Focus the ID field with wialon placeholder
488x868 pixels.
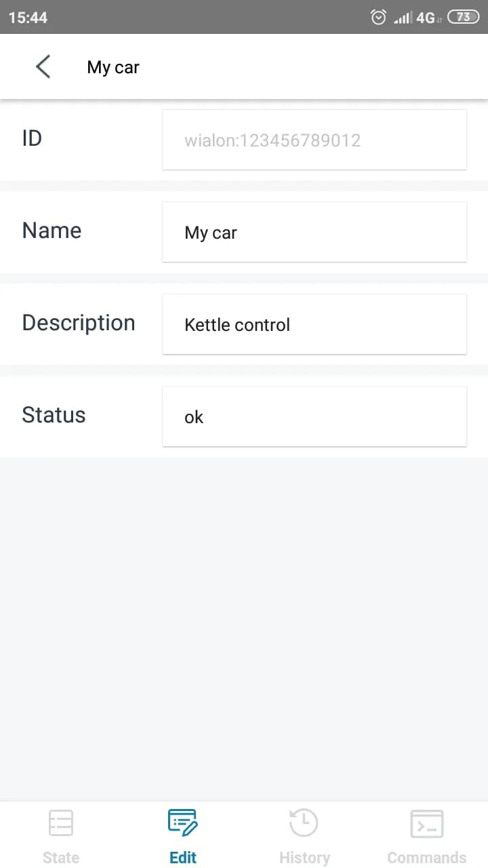[314, 140]
